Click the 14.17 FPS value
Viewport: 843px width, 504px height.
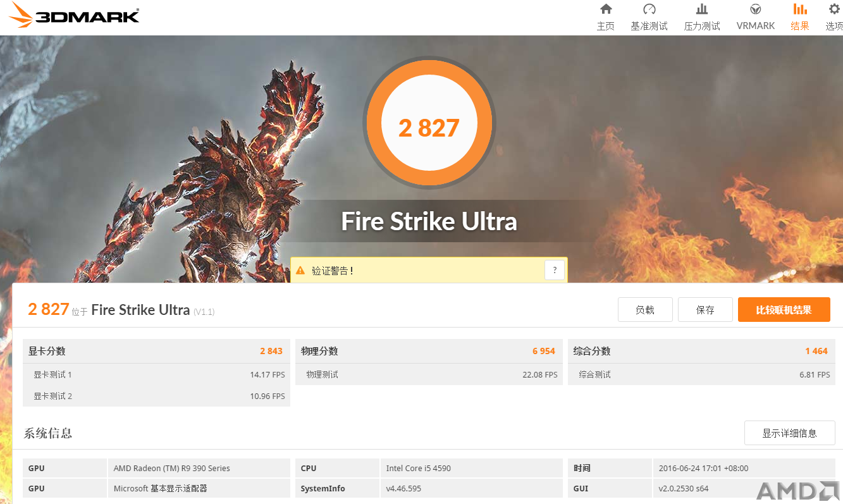pos(268,375)
